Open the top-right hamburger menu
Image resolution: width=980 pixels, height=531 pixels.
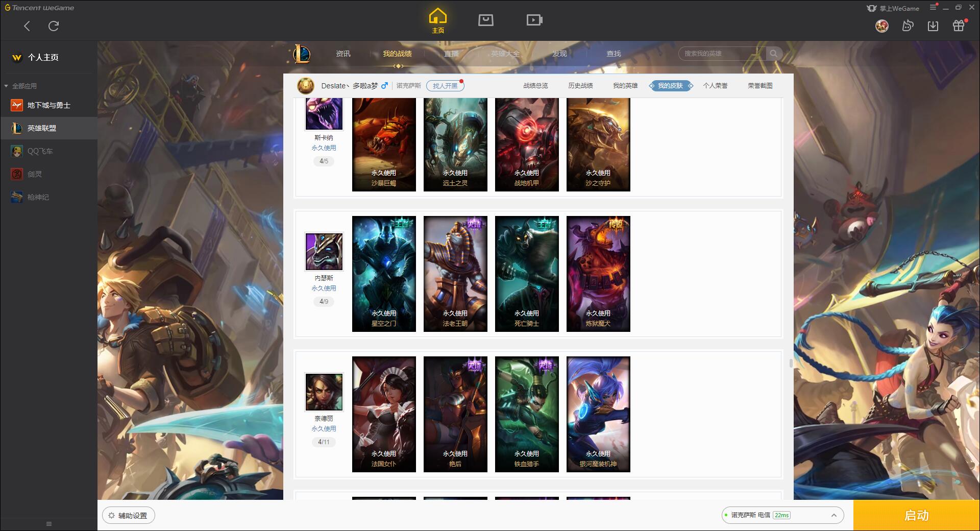(x=933, y=7)
